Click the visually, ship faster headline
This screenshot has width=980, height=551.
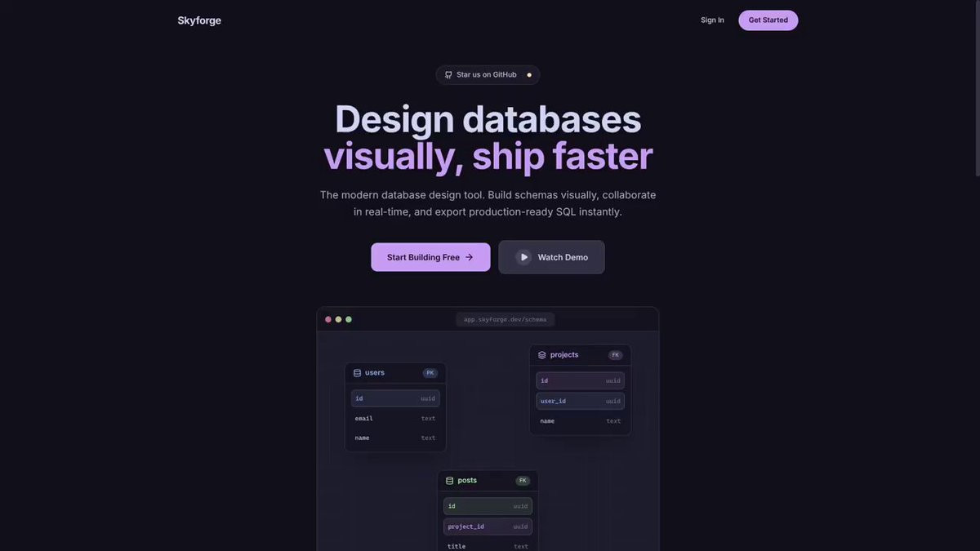point(488,157)
